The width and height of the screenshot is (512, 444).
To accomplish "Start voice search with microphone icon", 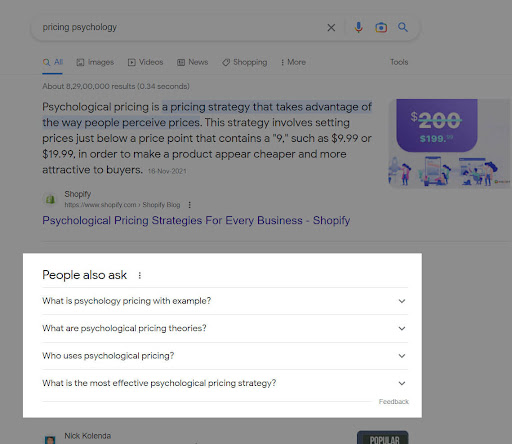I will click(x=359, y=27).
